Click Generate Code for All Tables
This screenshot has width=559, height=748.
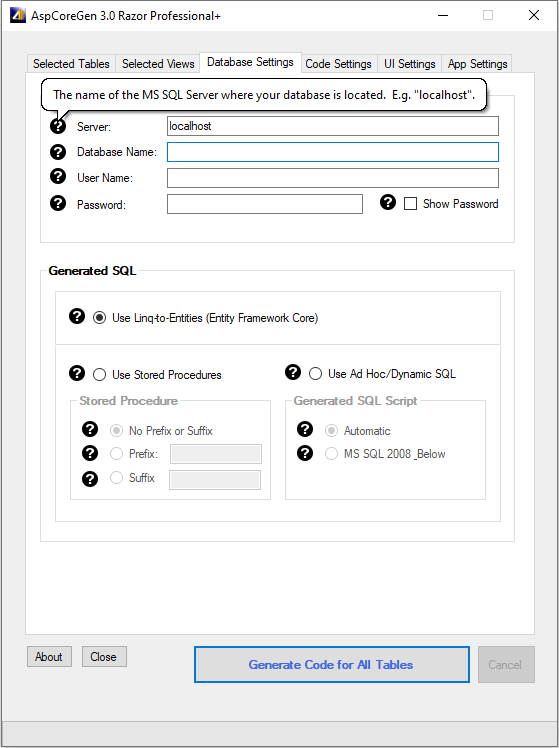point(331,665)
